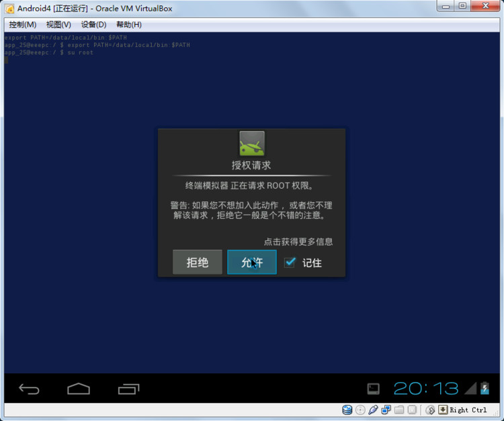Open the 视图(V) menu

coord(58,25)
